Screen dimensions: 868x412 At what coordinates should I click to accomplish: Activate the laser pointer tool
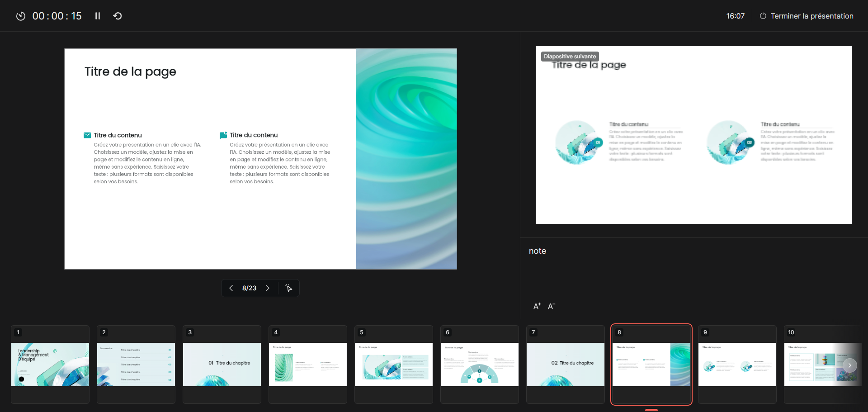[289, 288]
